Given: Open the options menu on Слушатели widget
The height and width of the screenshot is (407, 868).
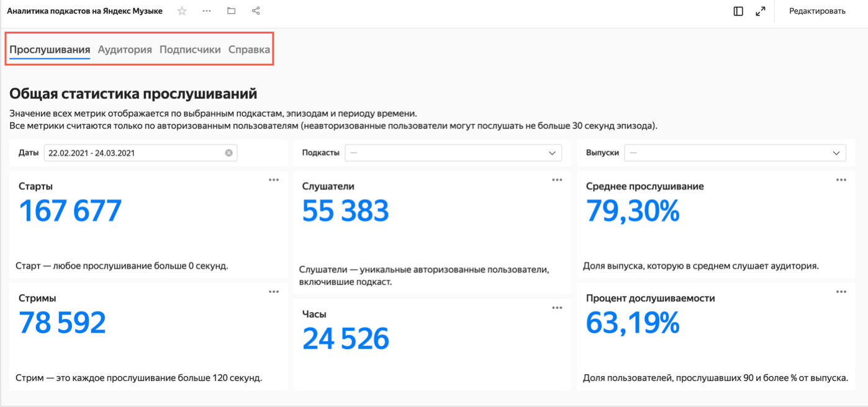Looking at the screenshot, I should tap(557, 180).
